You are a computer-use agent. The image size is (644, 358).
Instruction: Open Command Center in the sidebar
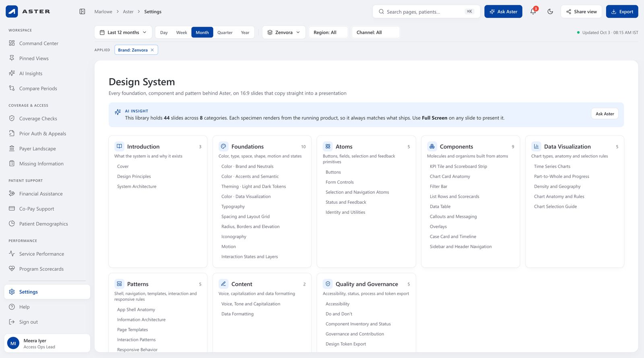click(47, 43)
